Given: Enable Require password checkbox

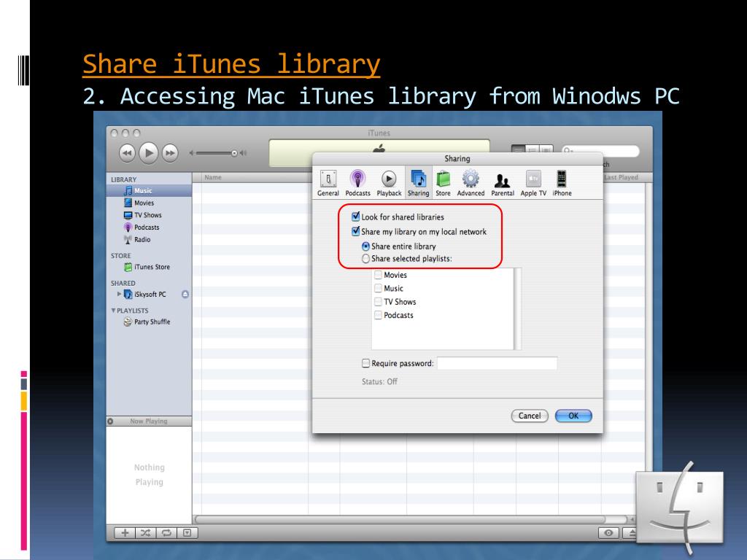Looking at the screenshot, I should coord(366,363).
